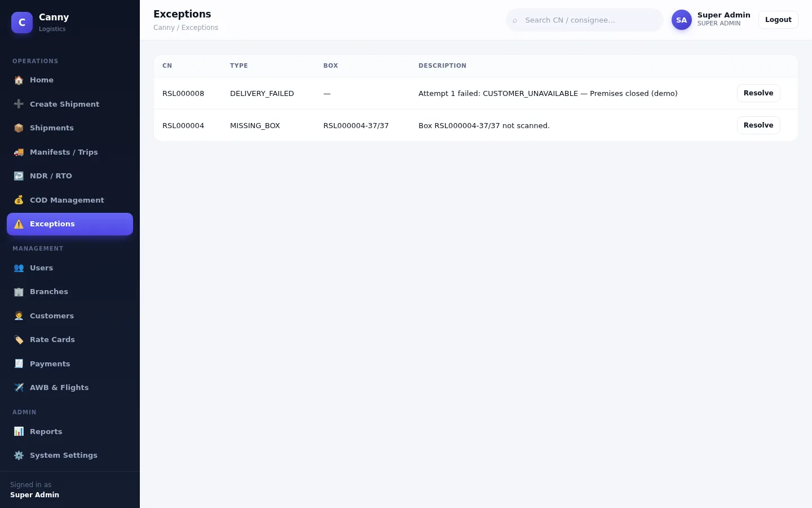The image size is (812, 508).
Task: Resolve the RSL000004 missing box exception
Action: click(758, 125)
